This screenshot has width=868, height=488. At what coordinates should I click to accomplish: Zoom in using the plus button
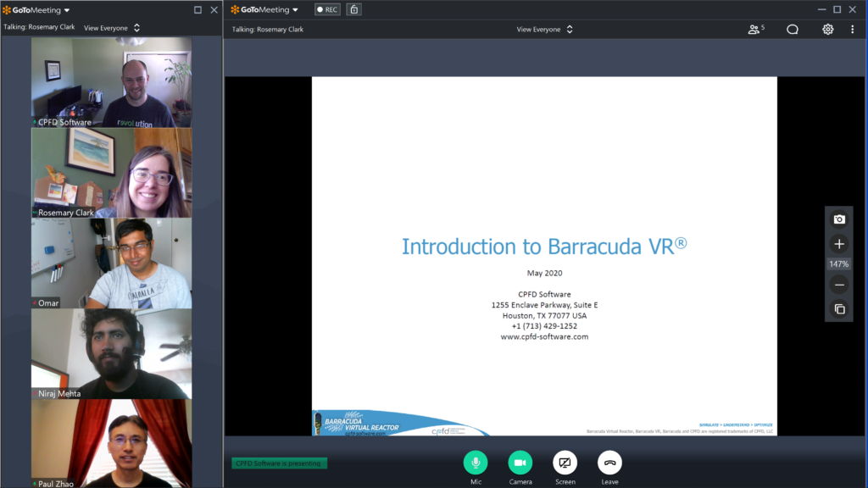[x=838, y=244]
